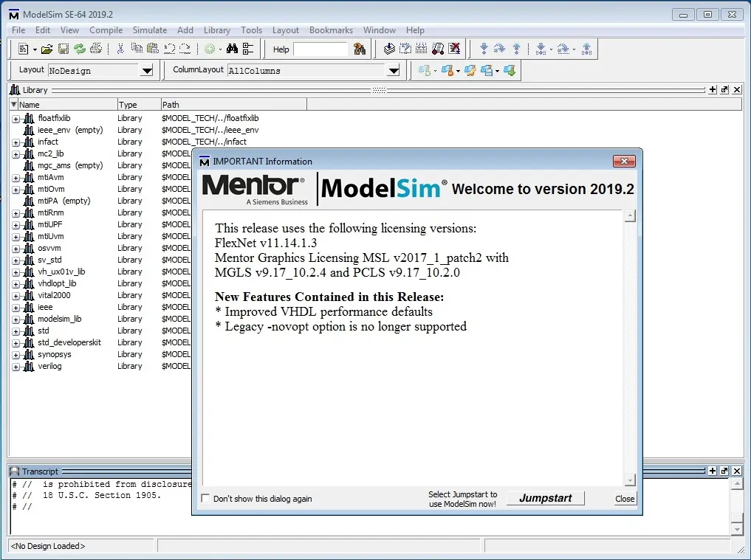The width and height of the screenshot is (751, 560).
Task: Expand the verilog library node
Action: [16, 367]
